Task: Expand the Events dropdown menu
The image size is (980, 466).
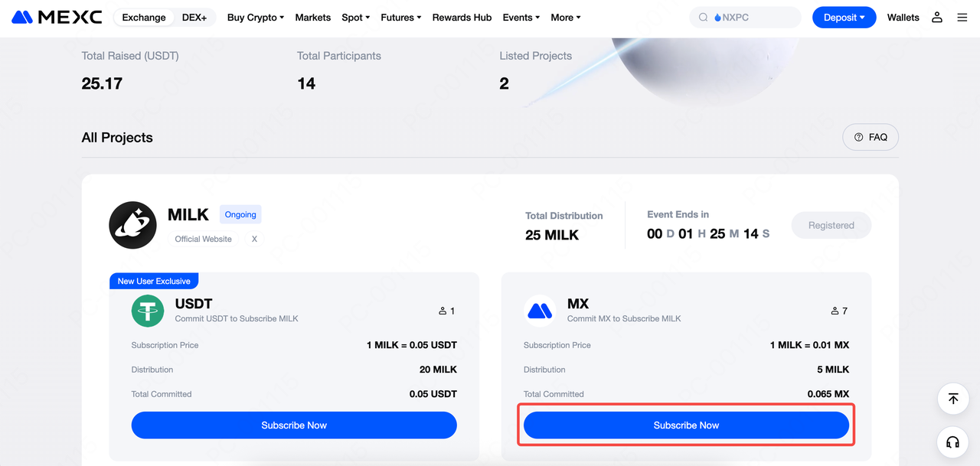Action: point(521,17)
